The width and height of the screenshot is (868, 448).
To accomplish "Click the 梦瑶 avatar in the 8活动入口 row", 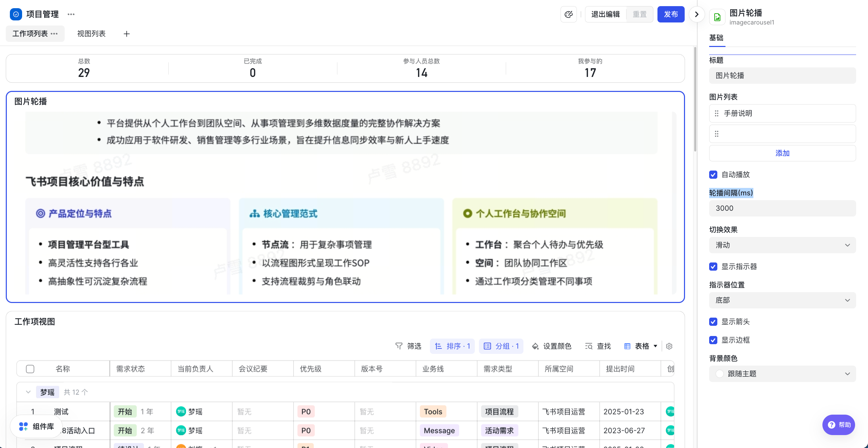I will 181,431.
